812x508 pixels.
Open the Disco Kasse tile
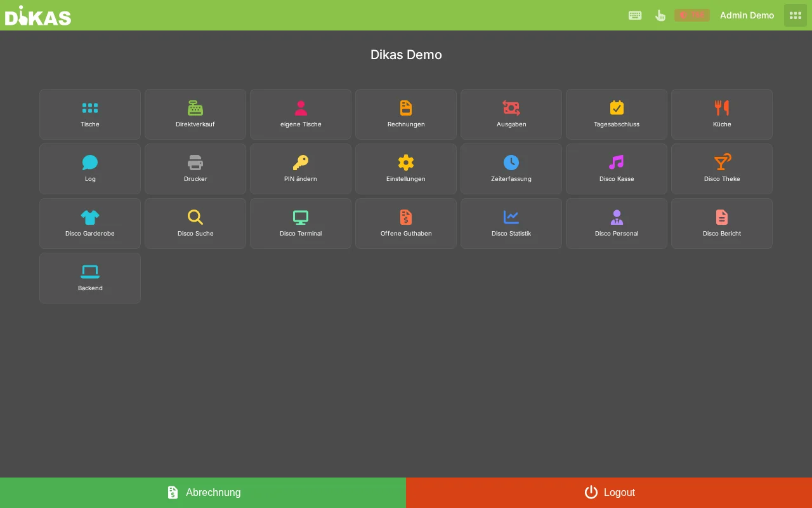[x=617, y=169]
